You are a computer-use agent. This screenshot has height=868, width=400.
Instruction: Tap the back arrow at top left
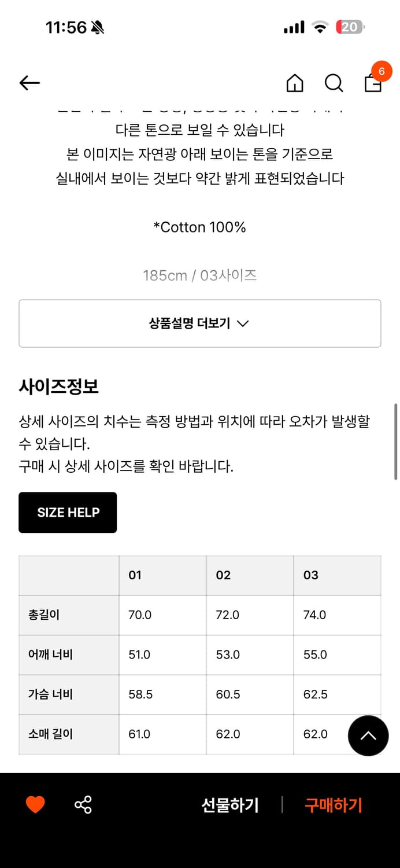pos(29,83)
